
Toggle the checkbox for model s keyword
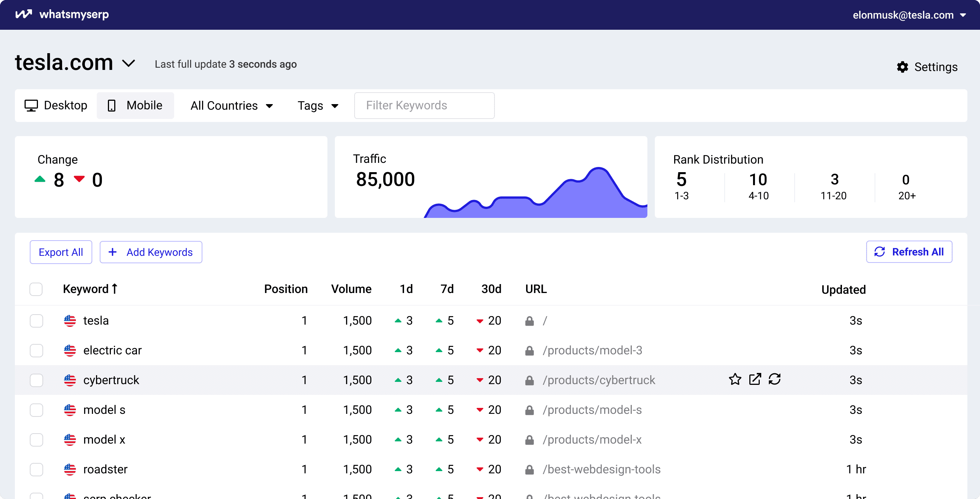coord(36,410)
